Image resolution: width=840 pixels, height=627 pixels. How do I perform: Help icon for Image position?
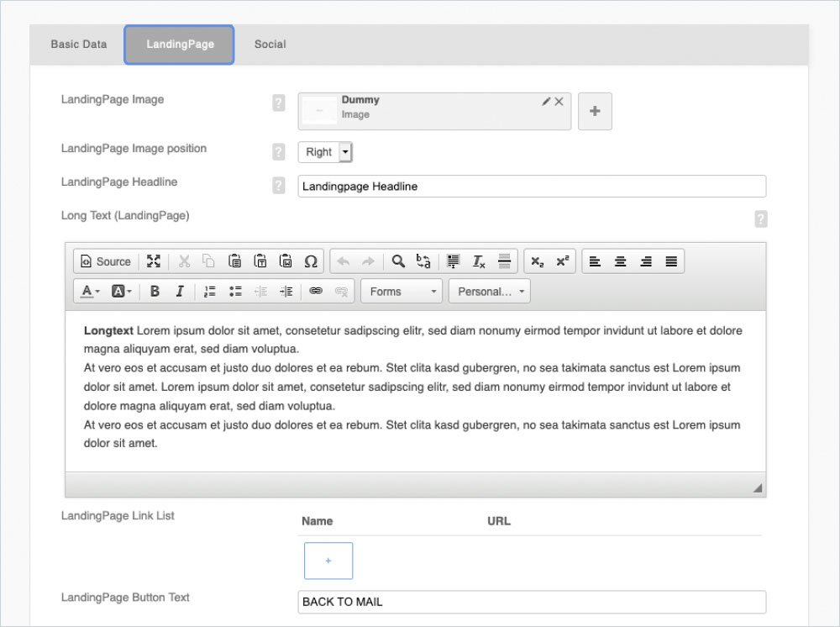click(279, 152)
